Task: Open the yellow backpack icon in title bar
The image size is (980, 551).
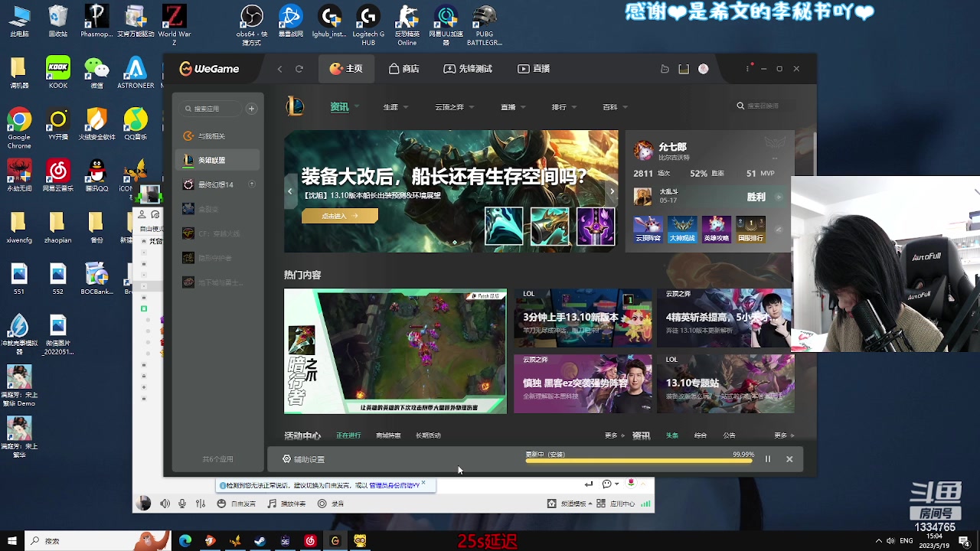Action: 684,69
